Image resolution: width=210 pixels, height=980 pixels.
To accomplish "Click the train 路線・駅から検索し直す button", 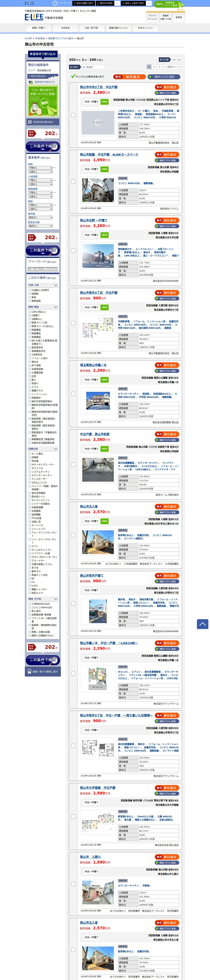I will pos(42,671).
